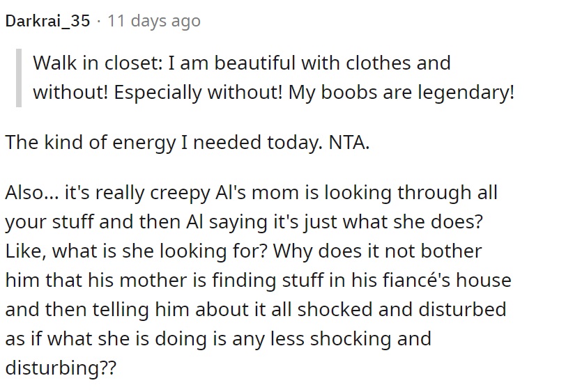Click the line 'your stuff and then Al saying'
566x392 pixels.
pos(244,222)
